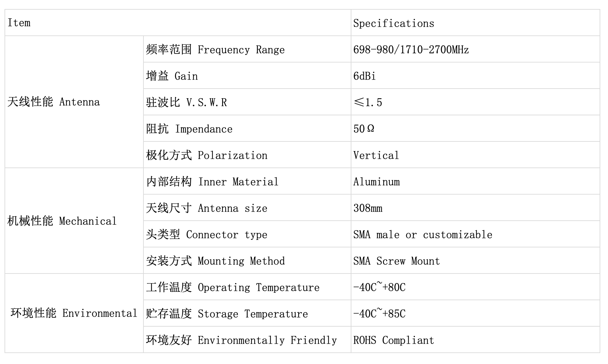The image size is (608, 364).
Task: Select the -40C~+85C storage value
Action: 379,313
